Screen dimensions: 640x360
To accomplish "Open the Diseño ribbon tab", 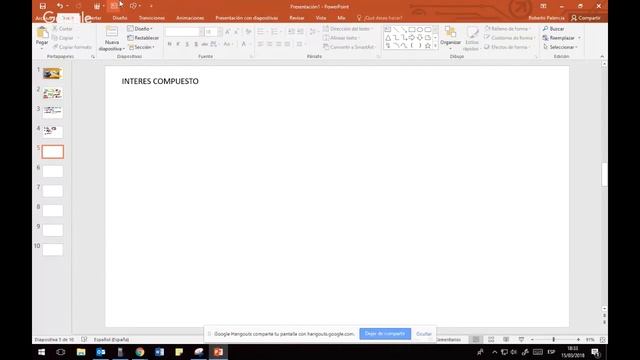I will coord(120,18).
